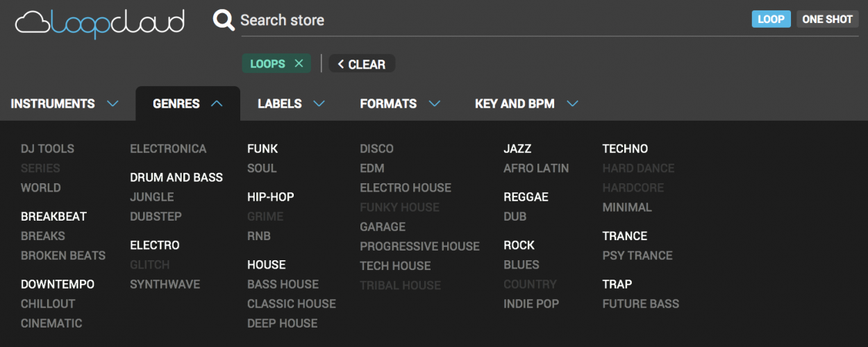Remove the LOOPS filter tag via X
This screenshot has height=347, width=868.
click(x=299, y=64)
